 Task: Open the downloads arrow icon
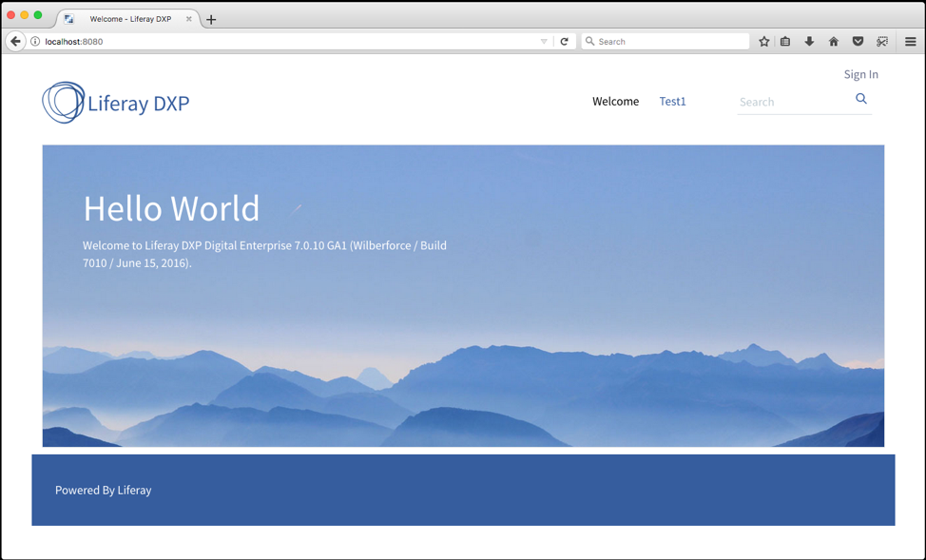pos(809,41)
